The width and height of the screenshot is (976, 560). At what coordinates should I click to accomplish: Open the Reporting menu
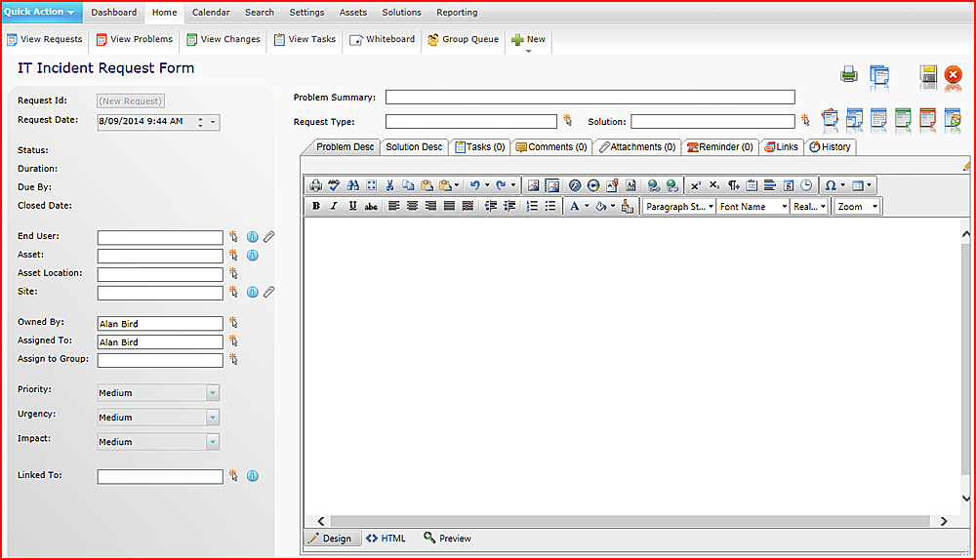point(457,13)
